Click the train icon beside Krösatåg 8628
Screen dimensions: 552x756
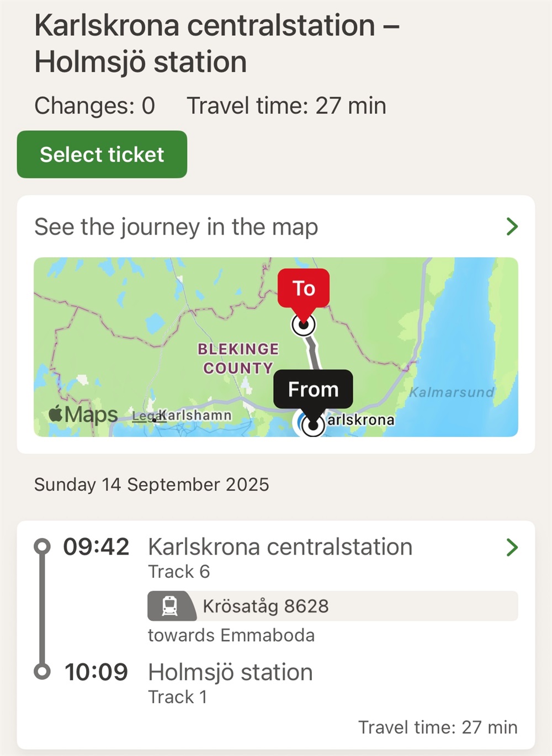(170, 606)
